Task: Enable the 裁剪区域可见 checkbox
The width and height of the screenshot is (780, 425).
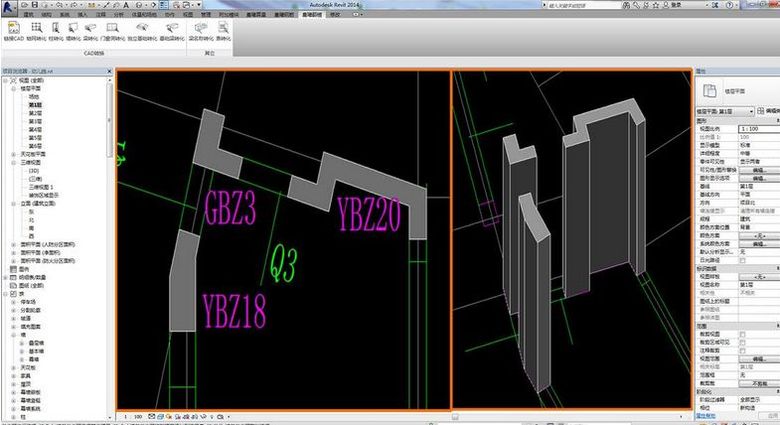Action: [741, 340]
